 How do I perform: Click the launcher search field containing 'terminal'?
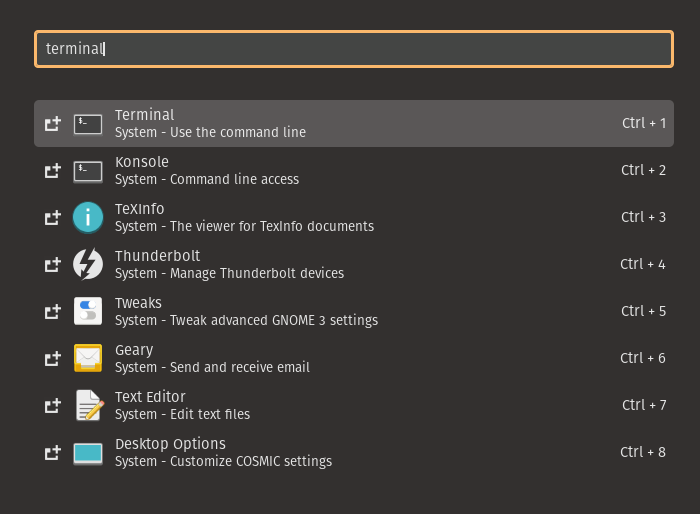click(x=354, y=49)
